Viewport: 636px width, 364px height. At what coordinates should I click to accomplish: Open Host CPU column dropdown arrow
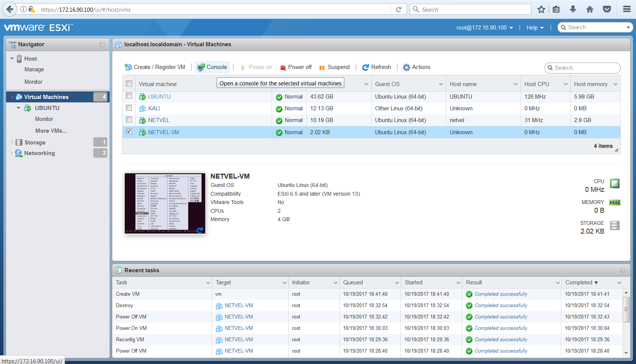coord(565,84)
